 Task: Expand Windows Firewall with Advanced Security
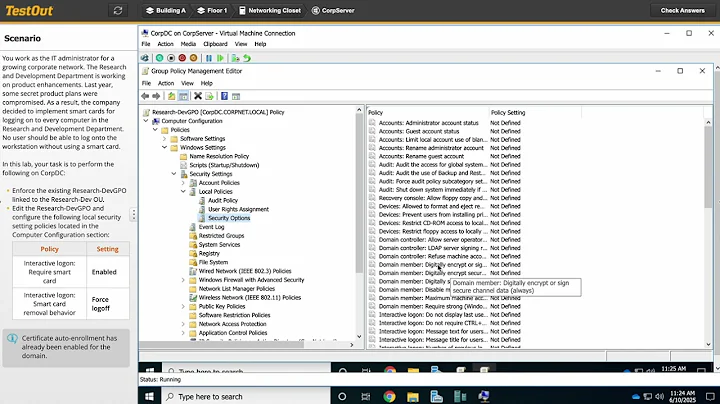point(183,280)
